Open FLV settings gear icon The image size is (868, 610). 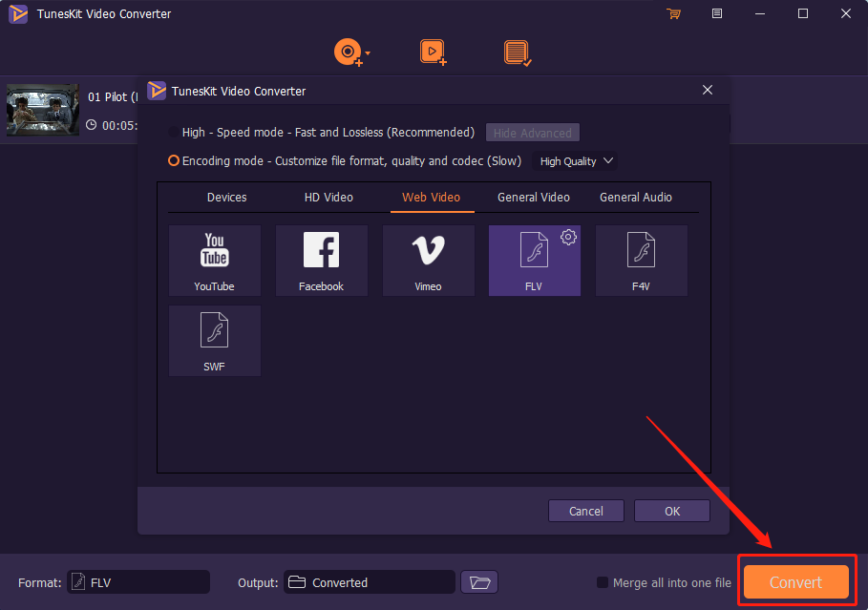pyautogui.click(x=568, y=238)
